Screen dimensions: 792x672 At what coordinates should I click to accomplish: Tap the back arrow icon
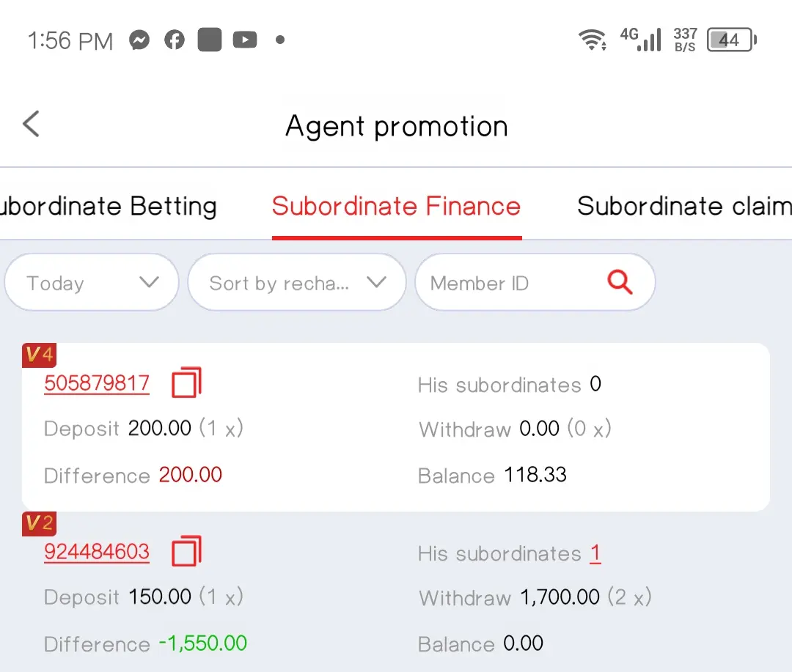31,124
